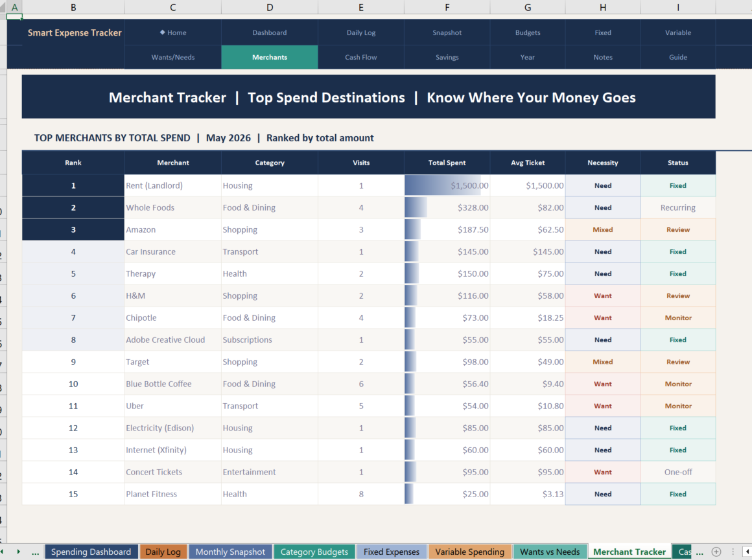Select the Rent (Landlord) merchant cell
The width and height of the screenshot is (752, 560).
point(172,185)
